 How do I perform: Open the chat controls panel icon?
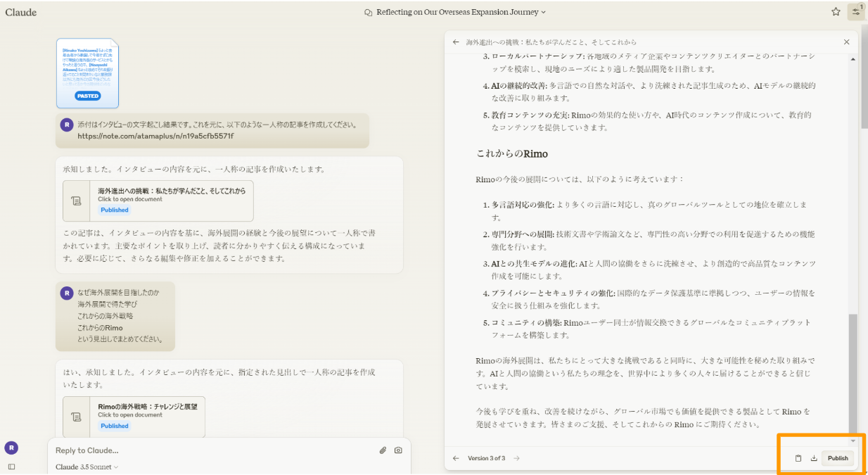856,12
